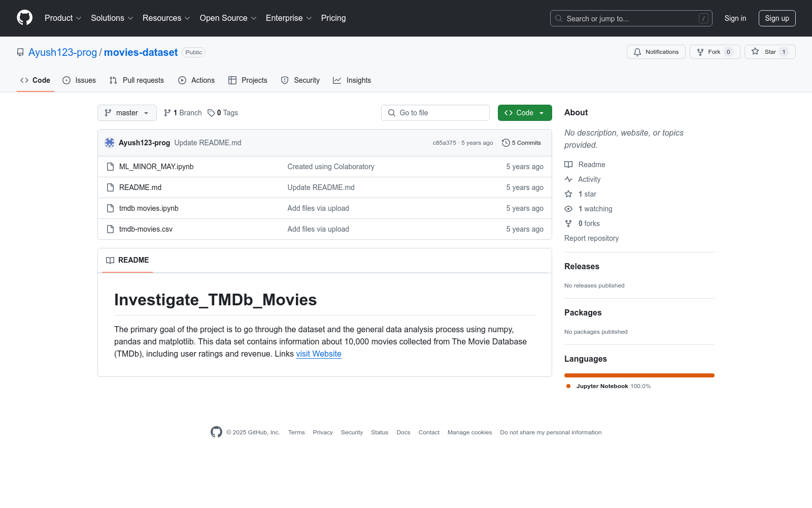
Task: Open the Projects tab
Action: coord(248,80)
